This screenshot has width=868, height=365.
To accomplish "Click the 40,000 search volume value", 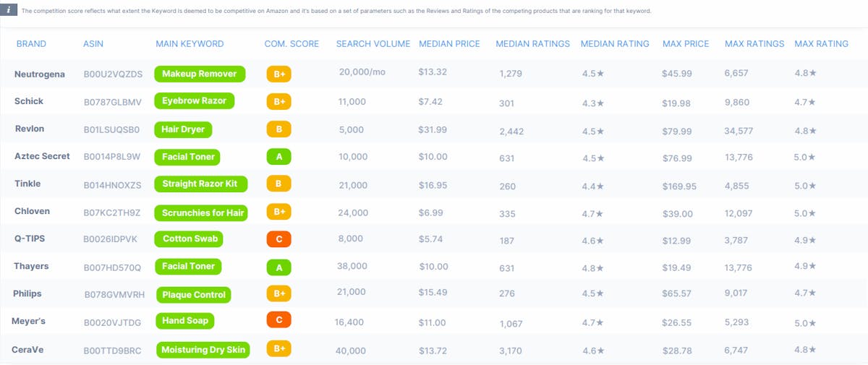I will pyautogui.click(x=351, y=350).
